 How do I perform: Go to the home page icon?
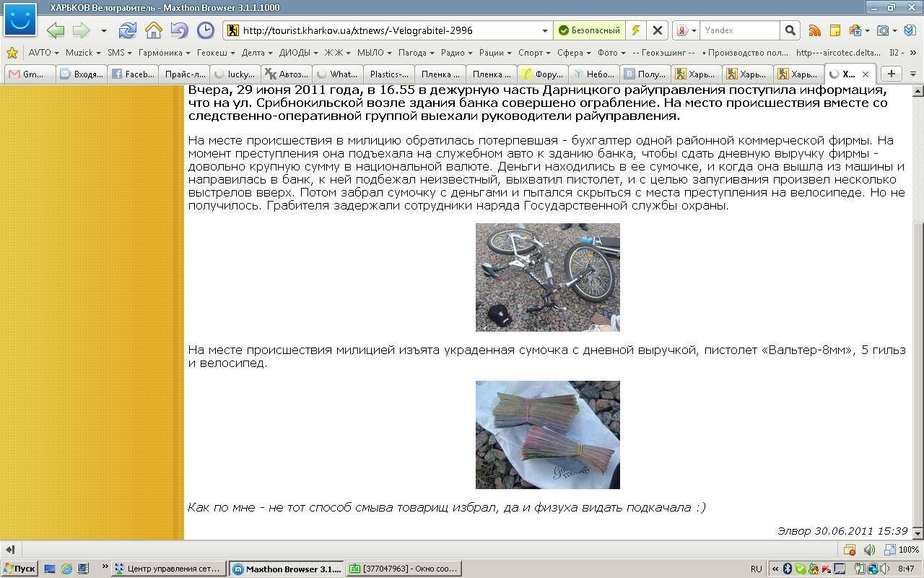tap(153, 30)
